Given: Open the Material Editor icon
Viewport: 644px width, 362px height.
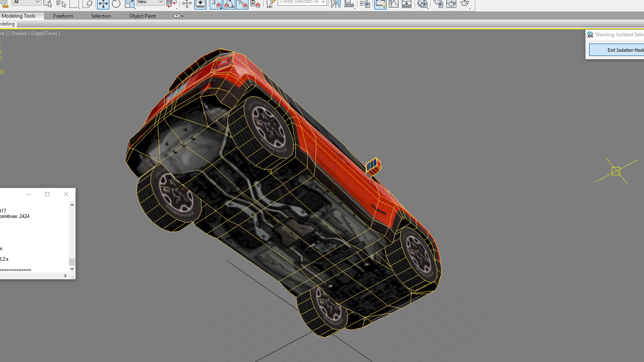Looking at the screenshot, I should coord(422,4).
